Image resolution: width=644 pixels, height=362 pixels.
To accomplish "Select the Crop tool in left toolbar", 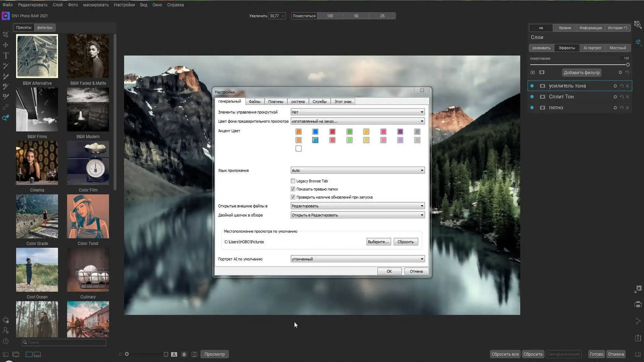I will pos(6,35).
